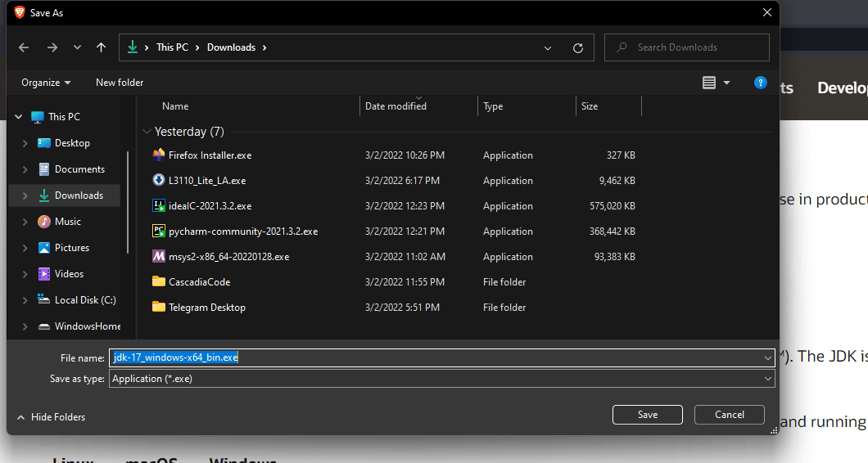Screen dimensions: 868x463
Task: Refresh the Downloads folder listing
Action: [578, 48]
